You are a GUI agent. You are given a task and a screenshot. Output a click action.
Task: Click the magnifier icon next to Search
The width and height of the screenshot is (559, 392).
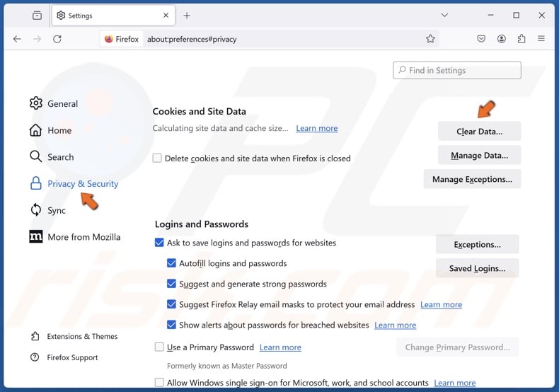[x=35, y=156]
